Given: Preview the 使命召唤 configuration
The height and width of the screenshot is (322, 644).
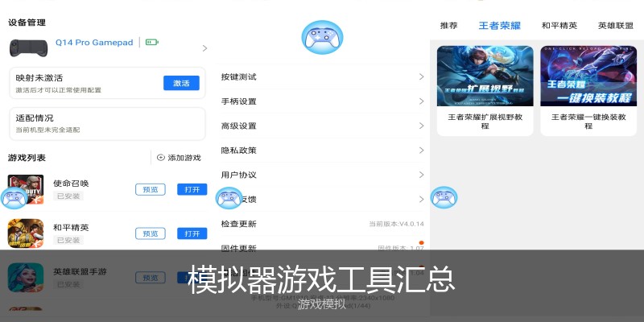Looking at the screenshot, I should coord(151,189).
